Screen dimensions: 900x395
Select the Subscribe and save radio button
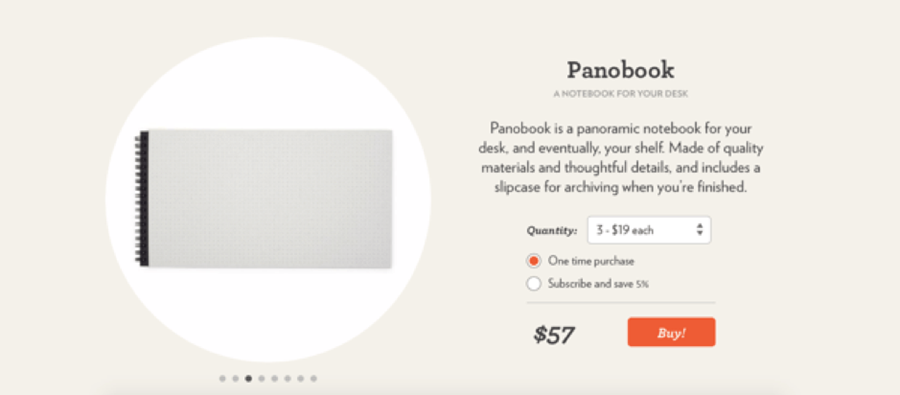534,284
